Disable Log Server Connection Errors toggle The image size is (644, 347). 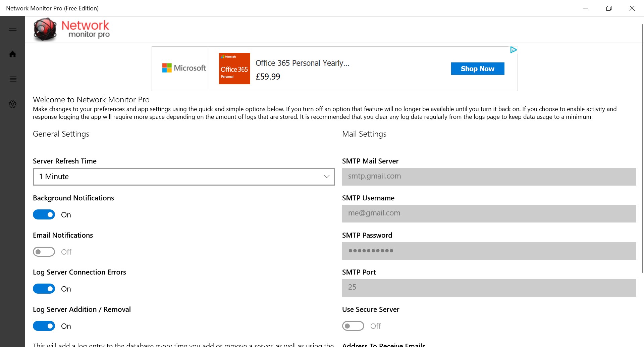44,289
